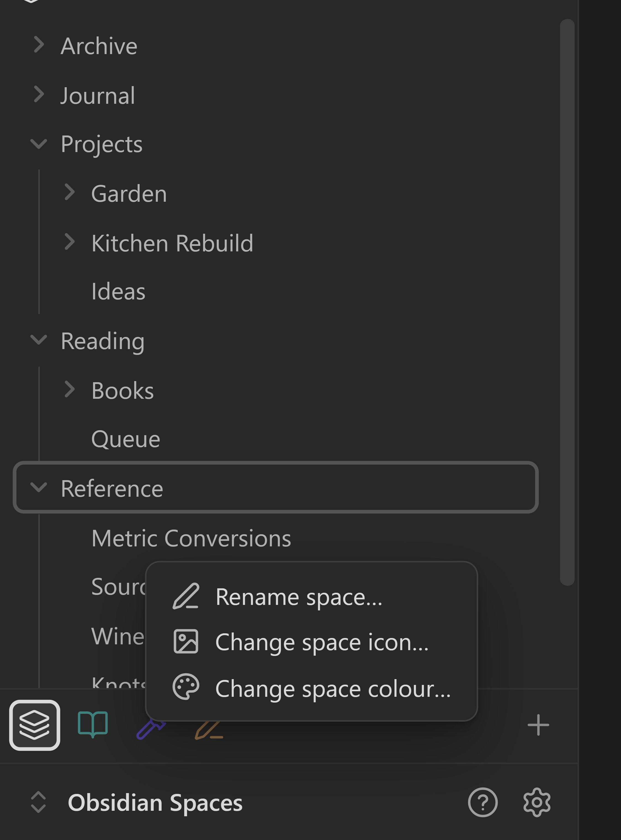Expand the Kitchen Rebuild chevron
Viewport: 621px width, 840px height.
tap(69, 242)
